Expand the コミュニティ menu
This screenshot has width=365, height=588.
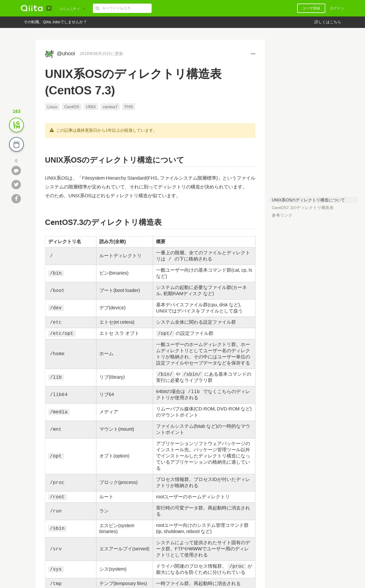[x=72, y=9]
